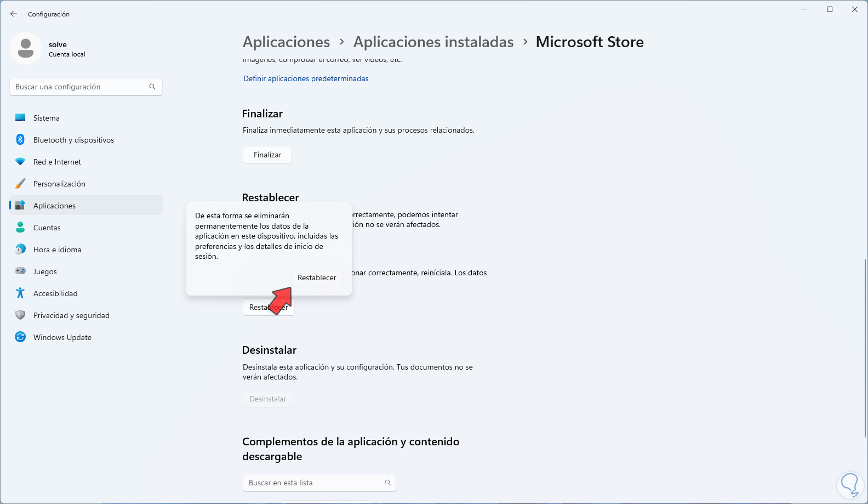The height and width of the screenshot is (504, 868).
Task: Click the Bluetooth icon in the sidebar
Action: point(20,140)
